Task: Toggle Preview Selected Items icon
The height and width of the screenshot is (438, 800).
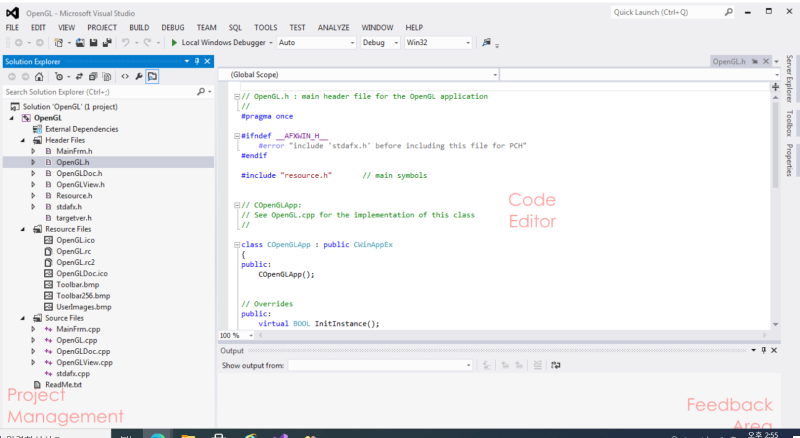Action: pyautogui.click(x=152, y=77)
